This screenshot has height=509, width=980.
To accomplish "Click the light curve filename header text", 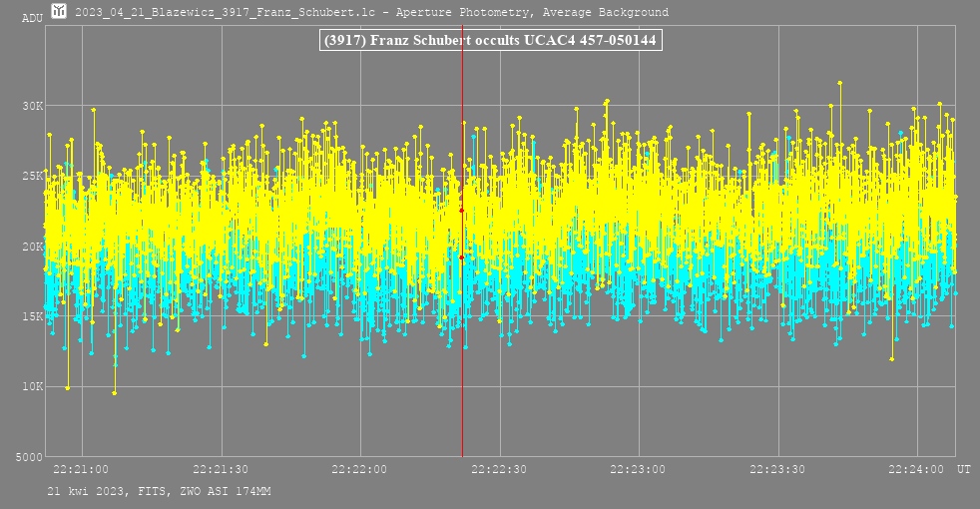I will click(372, 12).
